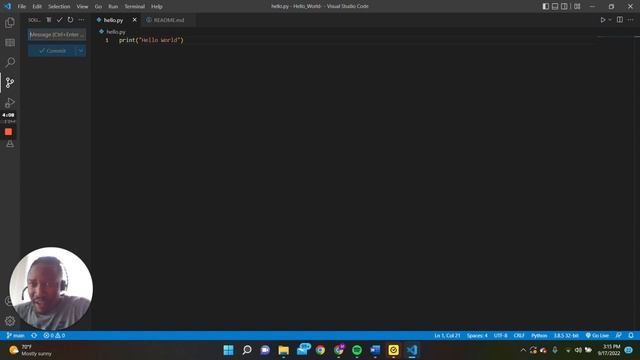Open clock showing 3:15 PM
640x360 pixels.
click(x=609, y=350)
